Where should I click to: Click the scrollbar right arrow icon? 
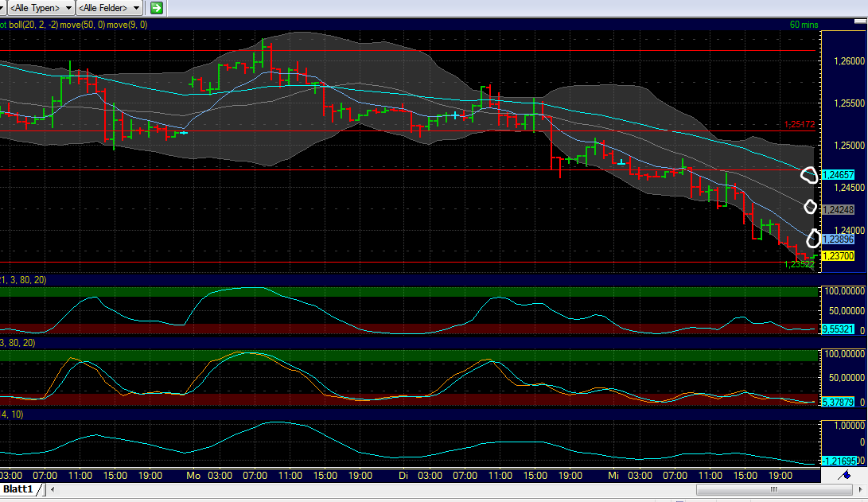861,491
